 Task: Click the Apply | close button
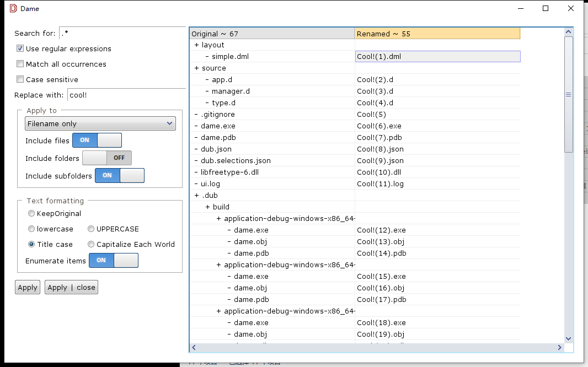(71, 287)
